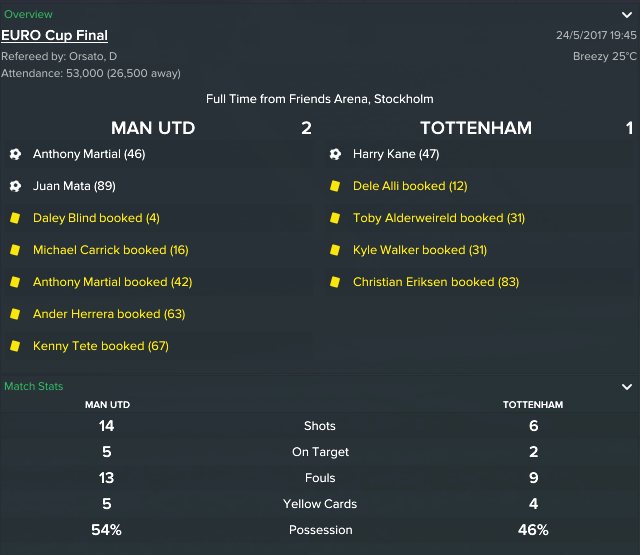640x555 pixels.
Task: Click the yellow card icon for Dele Alli
Action: [x=335, y=186]
